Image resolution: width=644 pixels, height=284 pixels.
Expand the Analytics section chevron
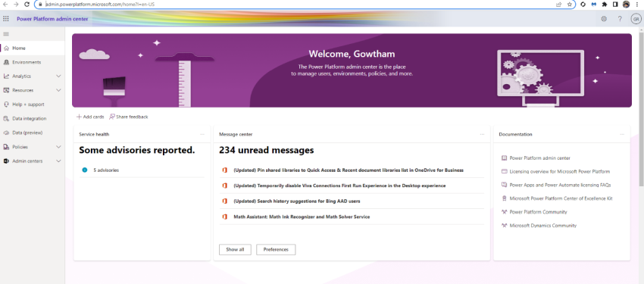(x=58, y=76)
